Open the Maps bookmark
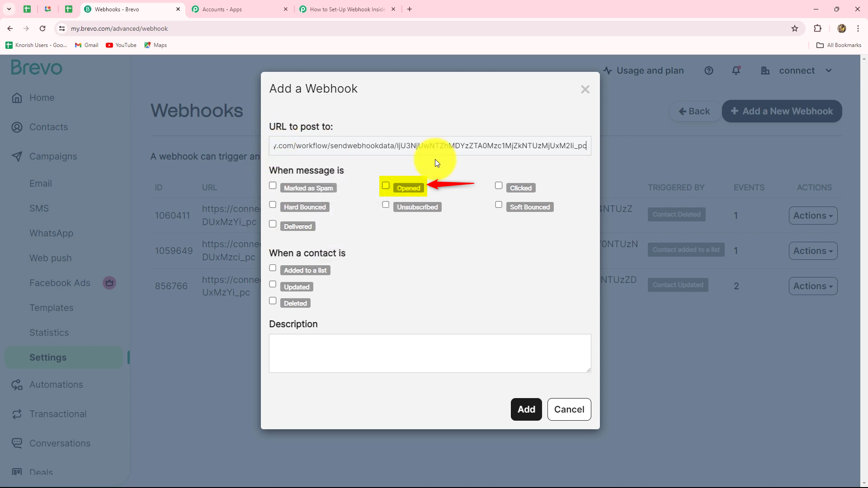The width and height of the screenshot is (868, 488). point(156,45)
